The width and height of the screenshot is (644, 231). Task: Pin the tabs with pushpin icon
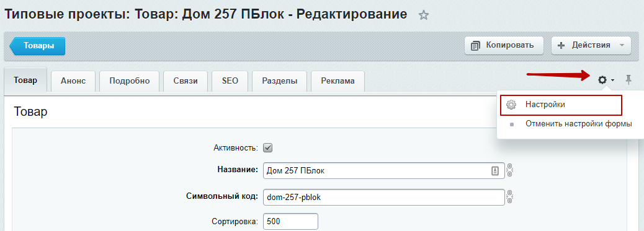pos(628,80)
